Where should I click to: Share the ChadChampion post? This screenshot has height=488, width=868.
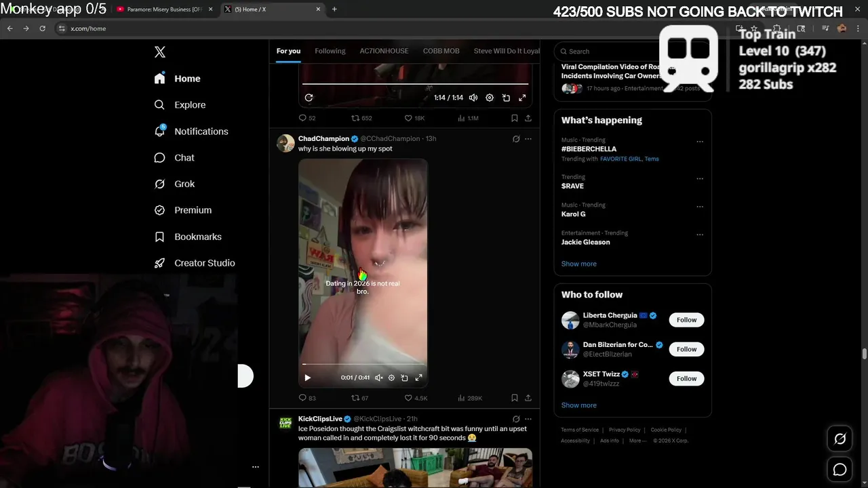528,398
